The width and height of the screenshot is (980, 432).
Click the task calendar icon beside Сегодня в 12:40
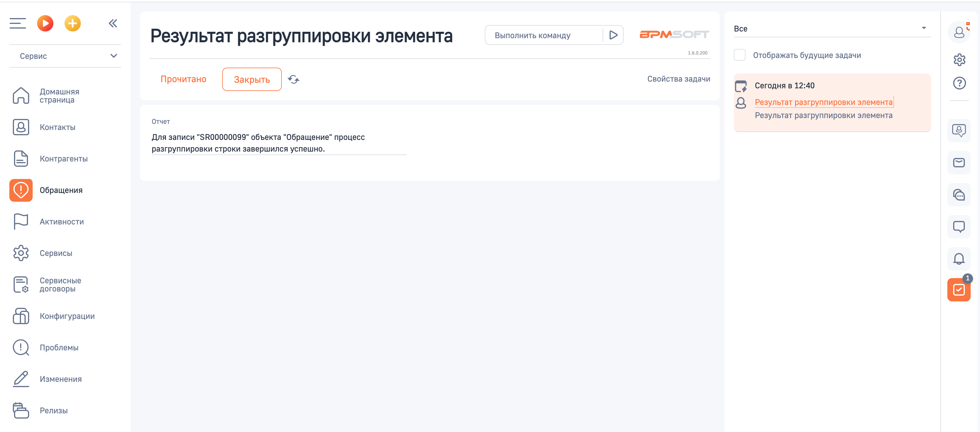tap(741, 86)
